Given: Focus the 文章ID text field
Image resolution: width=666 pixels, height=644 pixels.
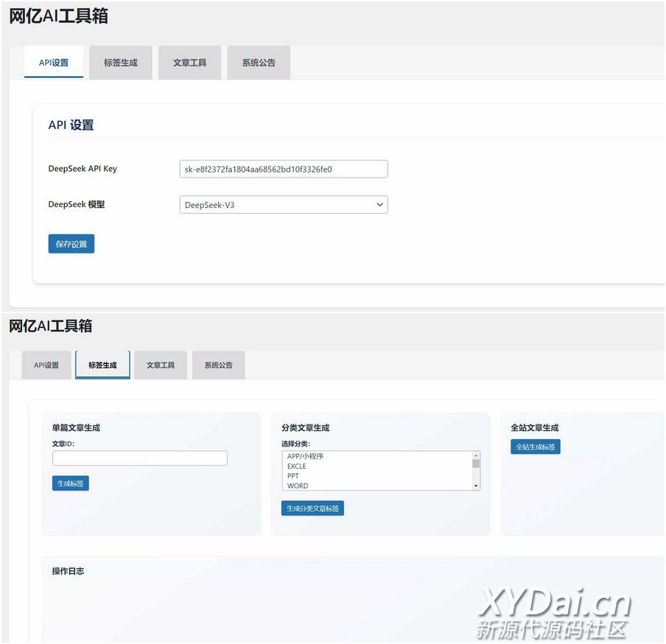Looking at the screenshot, I should click(x=140, y=458).
